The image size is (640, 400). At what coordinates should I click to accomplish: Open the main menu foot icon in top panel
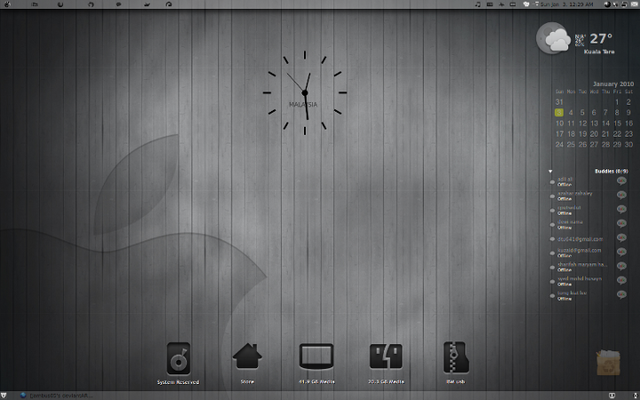(7, 4)
